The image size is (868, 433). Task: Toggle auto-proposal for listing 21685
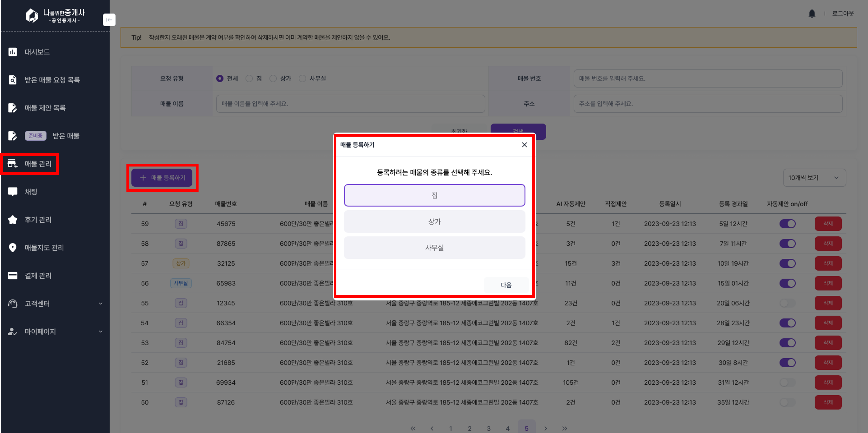[x=787, y=363]
